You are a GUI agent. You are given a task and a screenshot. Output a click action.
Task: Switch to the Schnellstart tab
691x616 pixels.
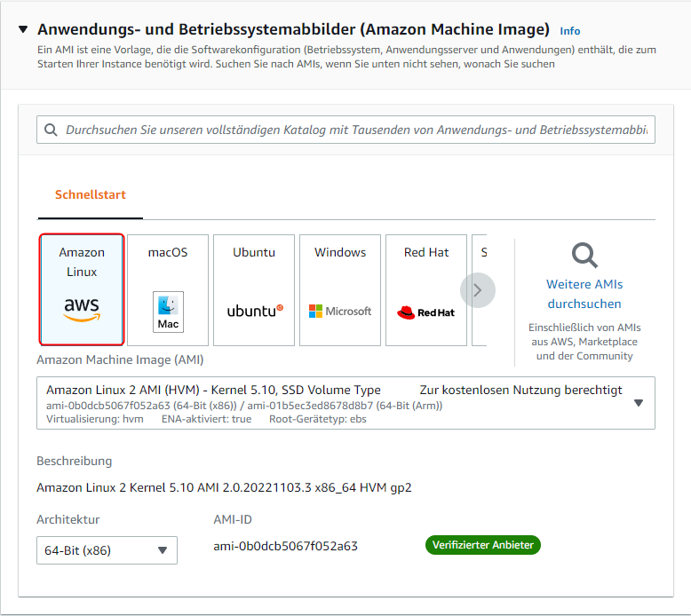click(91, 194)
